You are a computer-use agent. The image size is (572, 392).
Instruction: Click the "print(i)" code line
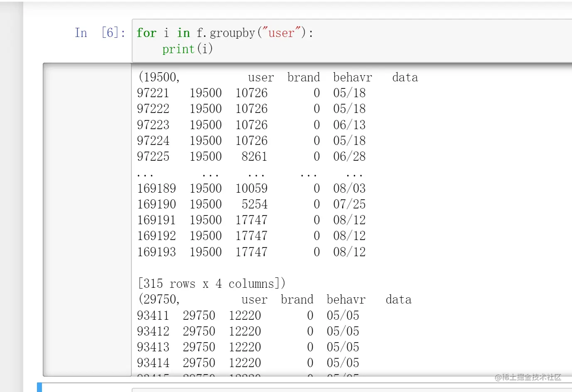pos(187,49)
